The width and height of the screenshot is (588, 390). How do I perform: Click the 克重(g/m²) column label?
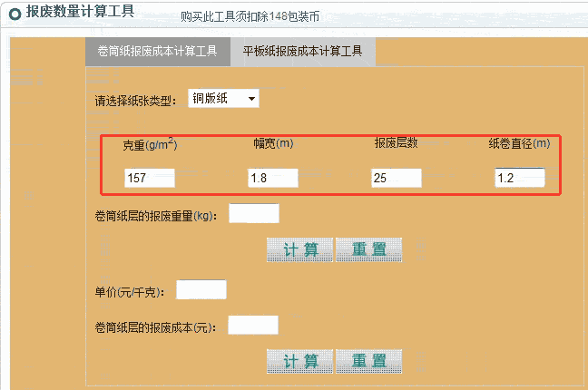pyautogui.click(x=150, y=143)
